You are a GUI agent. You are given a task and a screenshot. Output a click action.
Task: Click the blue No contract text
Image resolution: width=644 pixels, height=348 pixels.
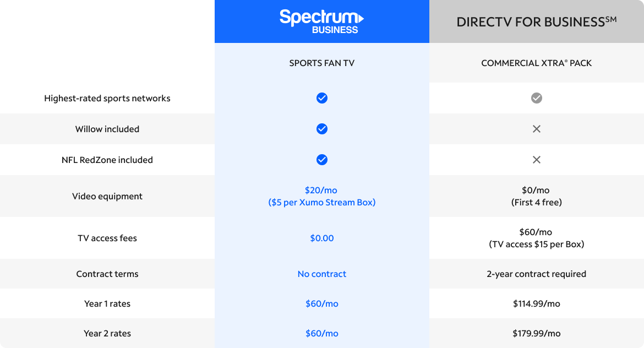(322, 274)
